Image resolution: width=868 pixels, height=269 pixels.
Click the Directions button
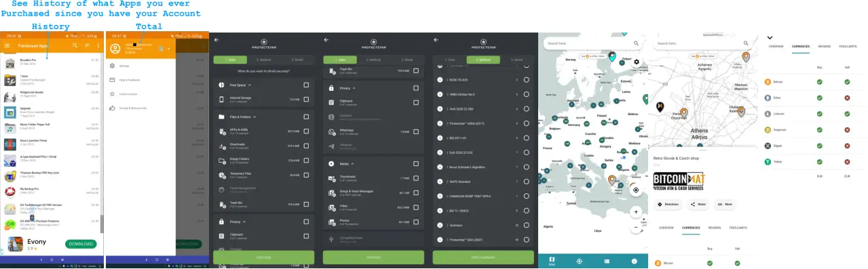[668, 204]
